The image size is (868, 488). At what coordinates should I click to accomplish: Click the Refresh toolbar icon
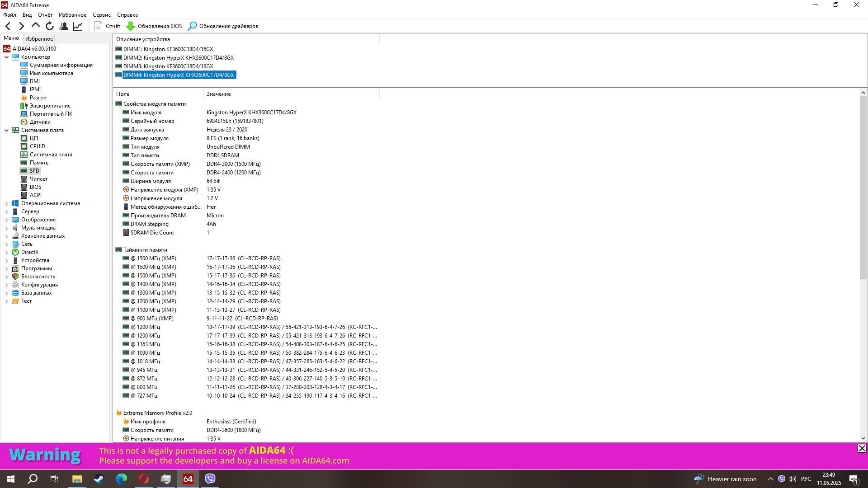pos(50,26)
